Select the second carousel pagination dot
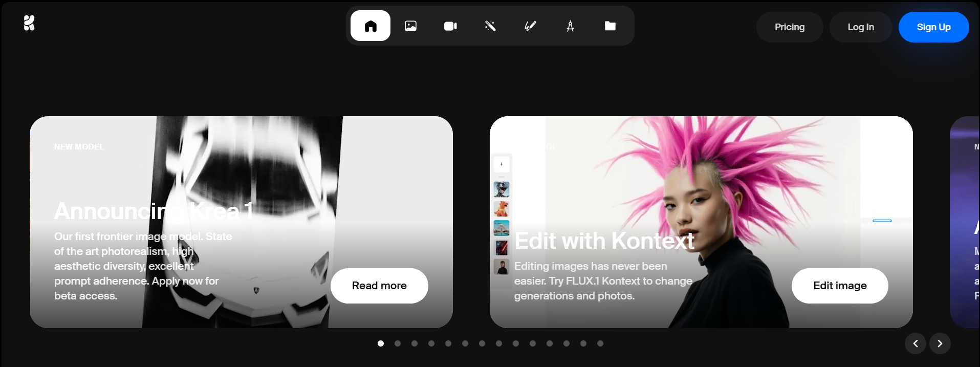Screen dimensions: 980x367 [398, 343]
